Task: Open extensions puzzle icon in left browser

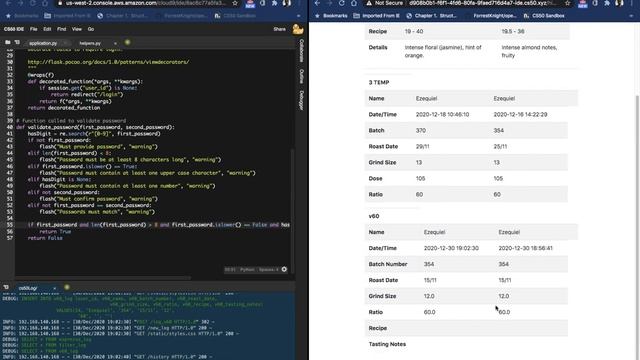Action: tap(274, 3)
